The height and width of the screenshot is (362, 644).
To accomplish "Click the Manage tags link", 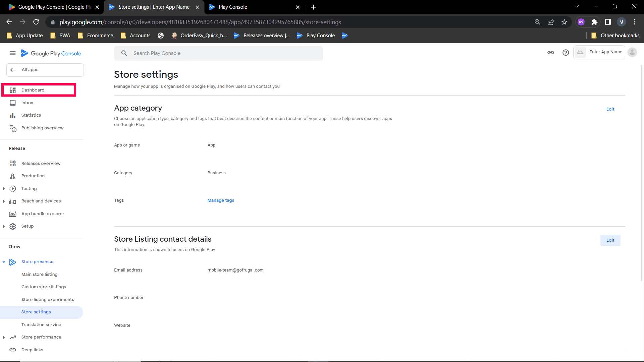I will coord(221,200).
